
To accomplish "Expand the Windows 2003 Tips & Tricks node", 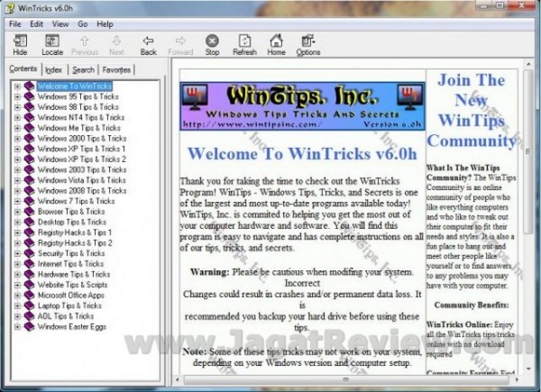I will [x=17, y=169].
